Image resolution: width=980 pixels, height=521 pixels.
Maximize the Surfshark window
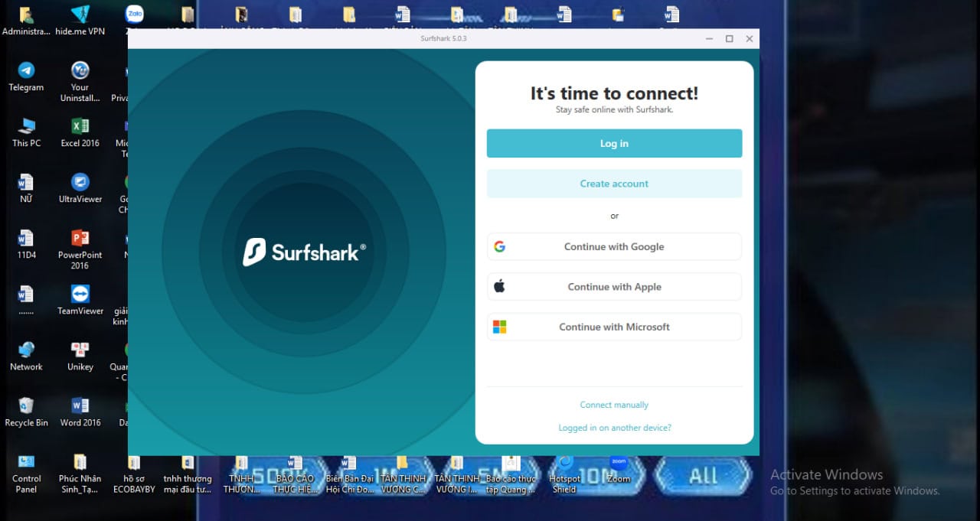[729, 38]
